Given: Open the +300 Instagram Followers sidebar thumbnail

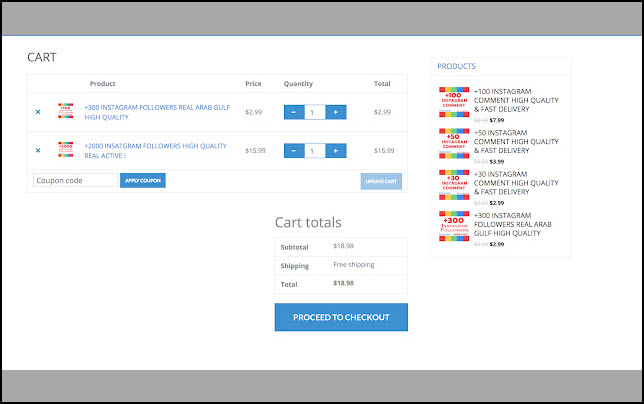Looking at the screenshot, I should 454,226.
